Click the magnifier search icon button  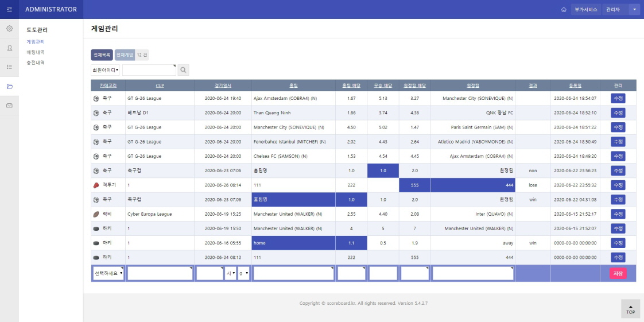(x=183, y=70)
